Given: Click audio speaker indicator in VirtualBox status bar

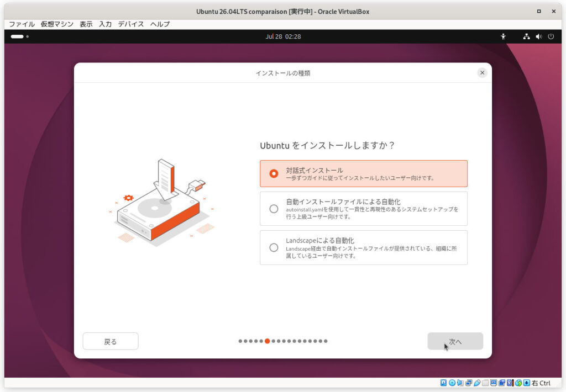Looking at the screenshot, I should (x=460, y=383).
